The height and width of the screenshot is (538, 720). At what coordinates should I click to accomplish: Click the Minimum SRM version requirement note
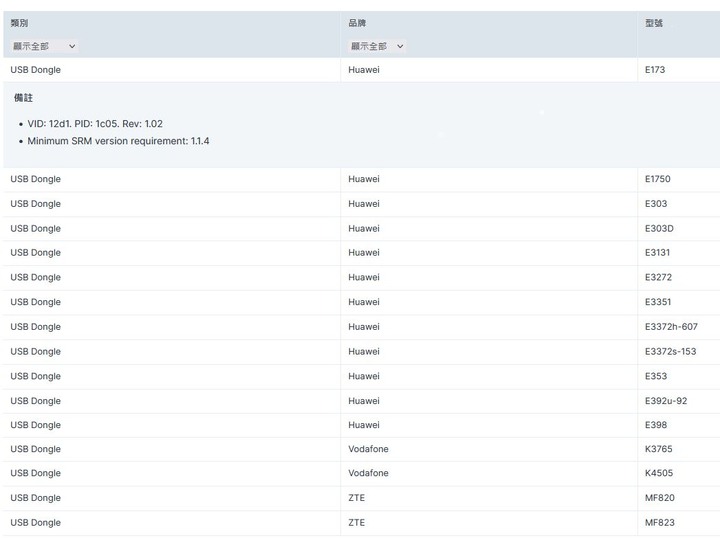pos(118,141)
